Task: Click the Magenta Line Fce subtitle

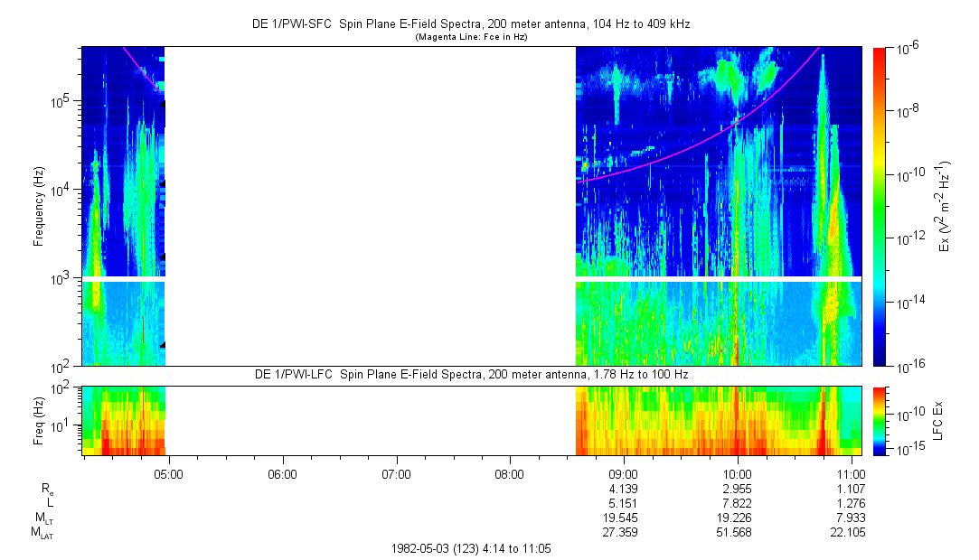Action: [471, 37]
